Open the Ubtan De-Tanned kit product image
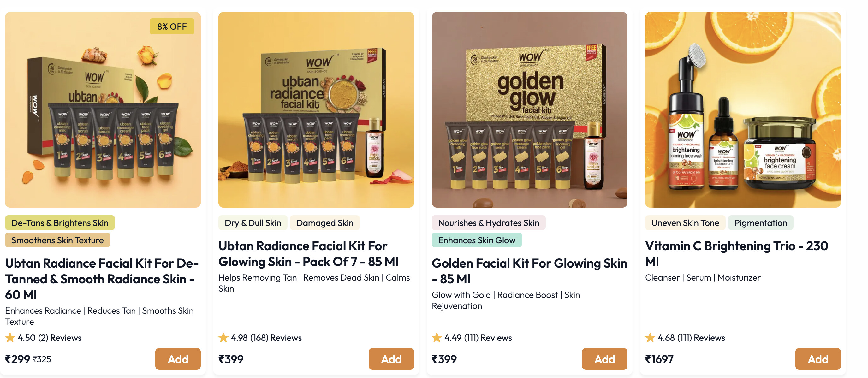Image resolution: width=868 pixels, height=378 pixels. tap(103, 110)
